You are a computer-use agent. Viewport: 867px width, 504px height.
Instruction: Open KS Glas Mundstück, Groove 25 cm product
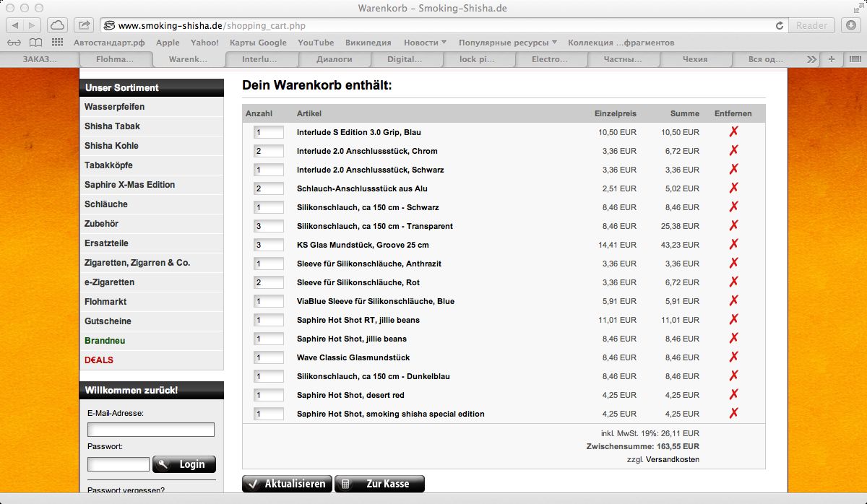click(363, 245)
